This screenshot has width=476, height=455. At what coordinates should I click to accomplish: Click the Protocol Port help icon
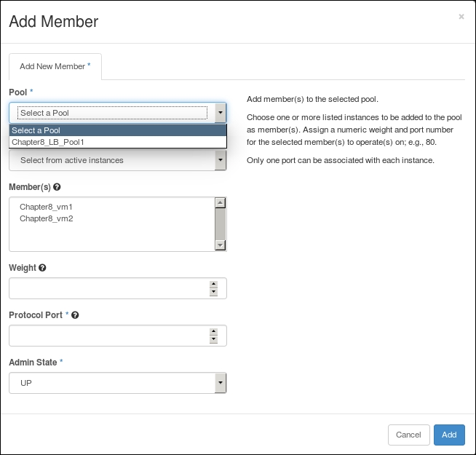(x=75, y=315)
